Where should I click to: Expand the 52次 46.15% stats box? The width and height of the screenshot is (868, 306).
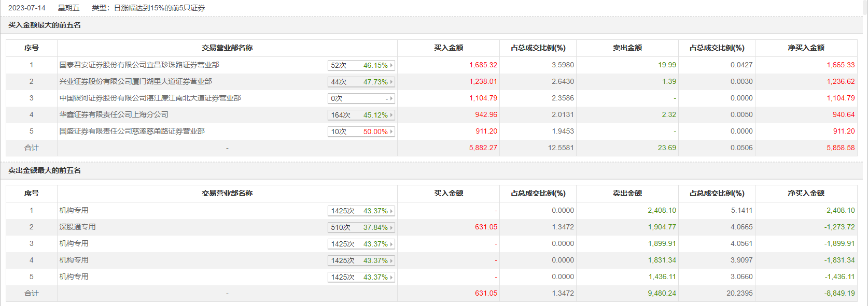[361, 65]
